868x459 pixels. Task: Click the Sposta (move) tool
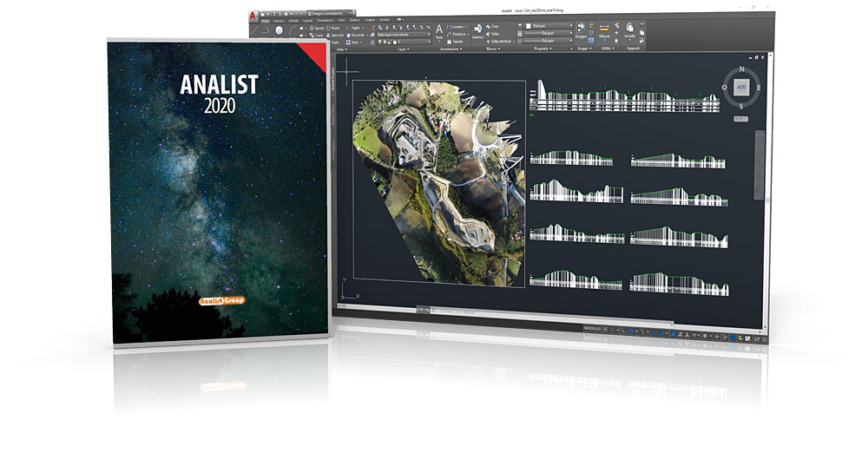(x=317, y=29)
